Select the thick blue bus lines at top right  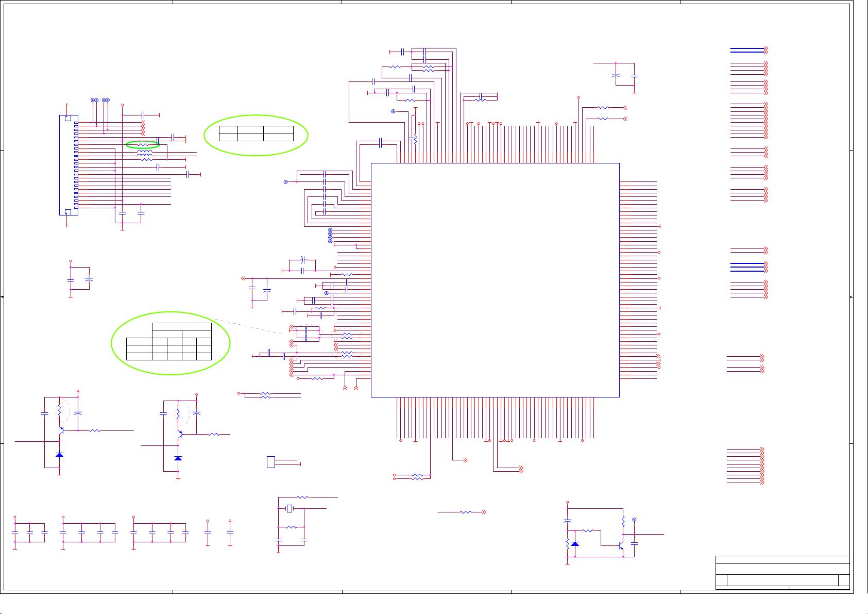coord(747,50)
